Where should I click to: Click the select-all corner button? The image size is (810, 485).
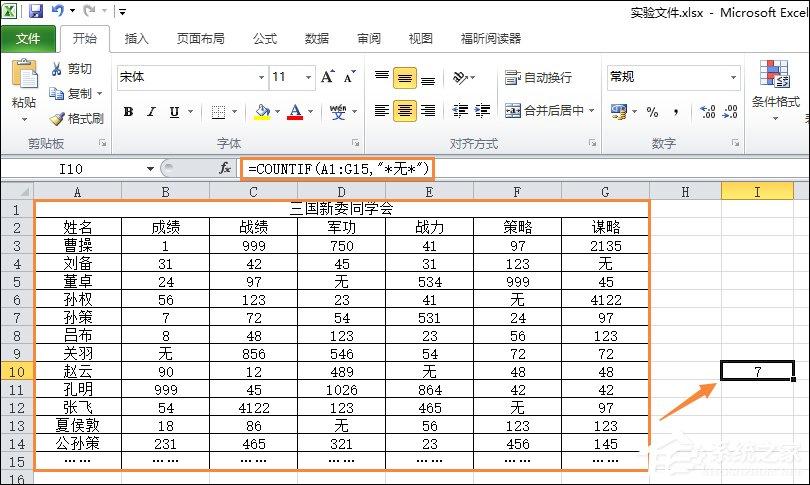17,192
